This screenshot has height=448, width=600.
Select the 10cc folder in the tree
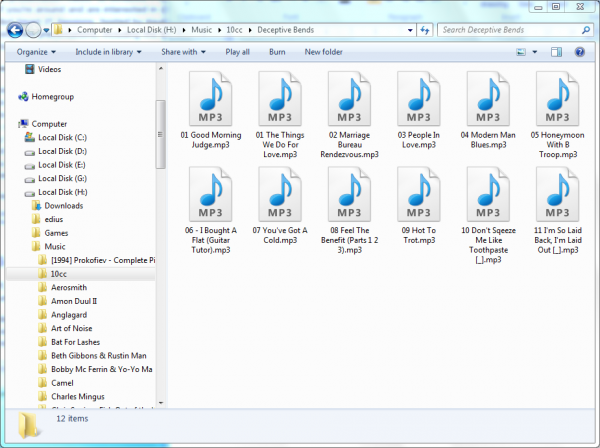tap(59, 274)
